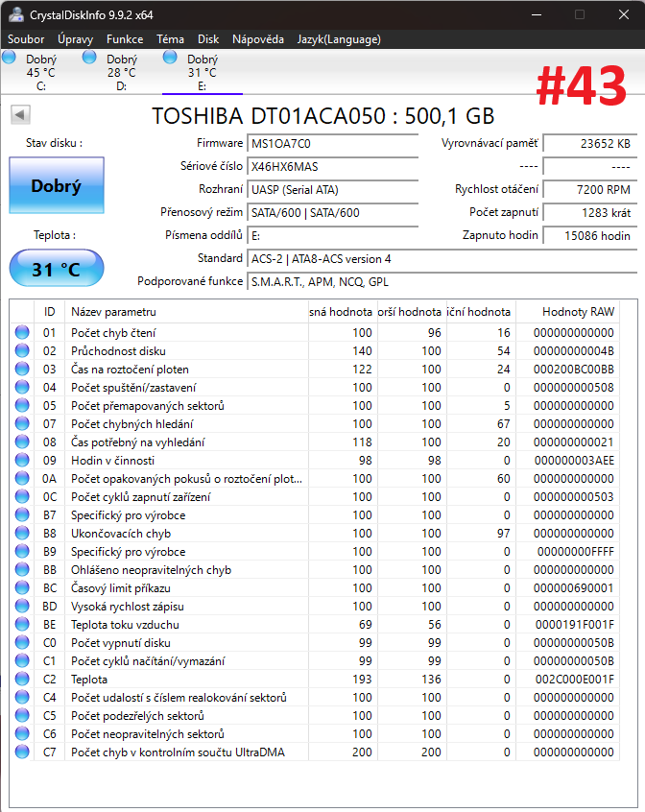This screenshot has height=812, width=645.
Task: Click status icon for Počet chyb čtení
Action: pyautogui.click(x=22, y=332)
